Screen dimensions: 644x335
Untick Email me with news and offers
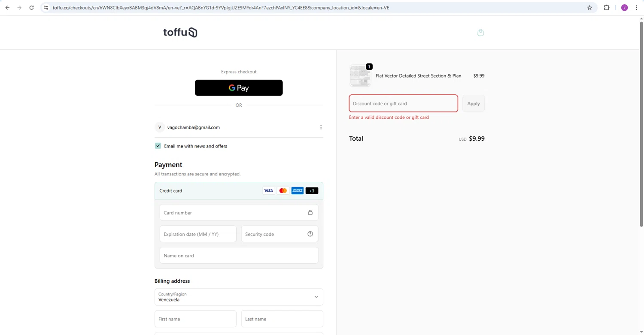tap(158, 146)
